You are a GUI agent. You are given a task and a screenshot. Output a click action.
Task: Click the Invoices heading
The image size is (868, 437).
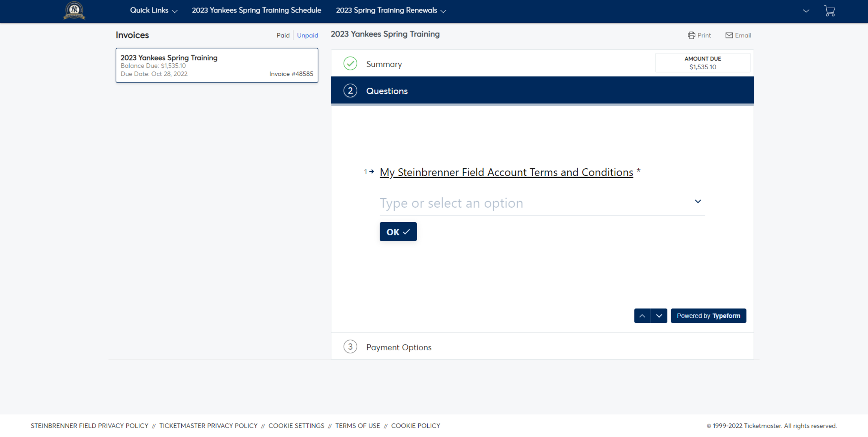pyautogui.click(x=132, y=35)
